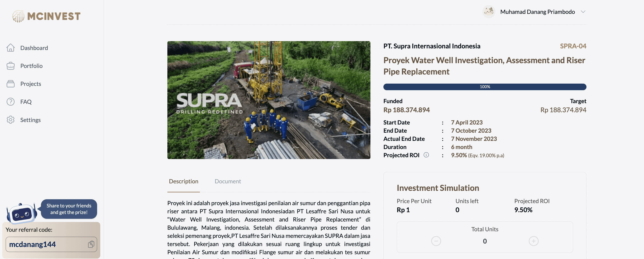Decrease total units with minus button
This screenshot has height=259, width=644.
pos(436,241)
